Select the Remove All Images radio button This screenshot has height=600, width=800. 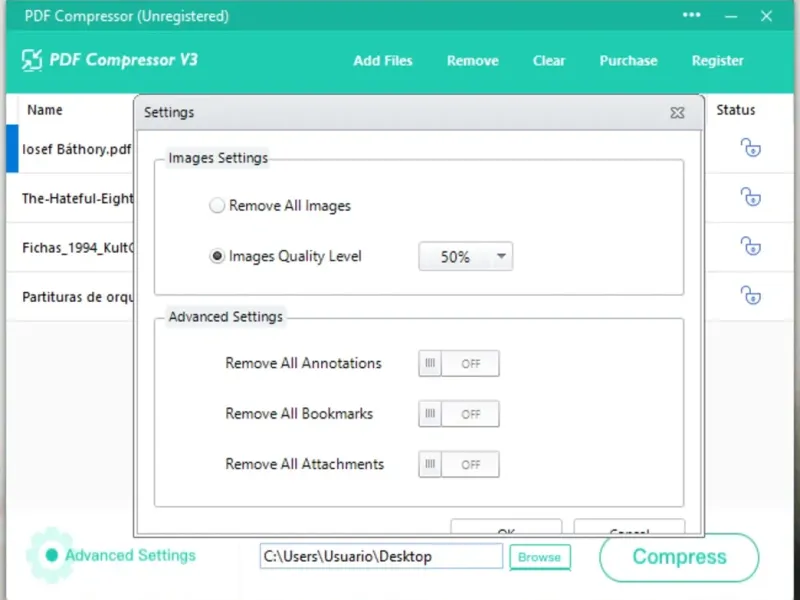point(217,206)
